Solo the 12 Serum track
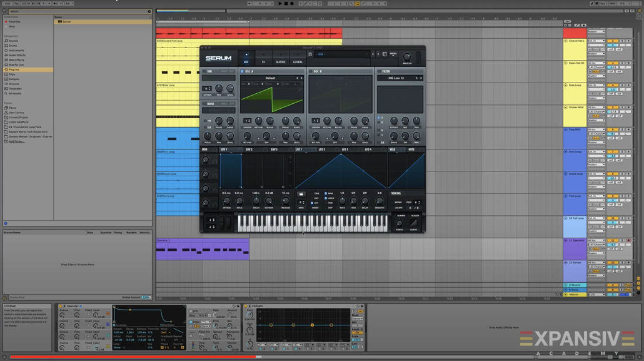644x361 pixels. point(622,262)
